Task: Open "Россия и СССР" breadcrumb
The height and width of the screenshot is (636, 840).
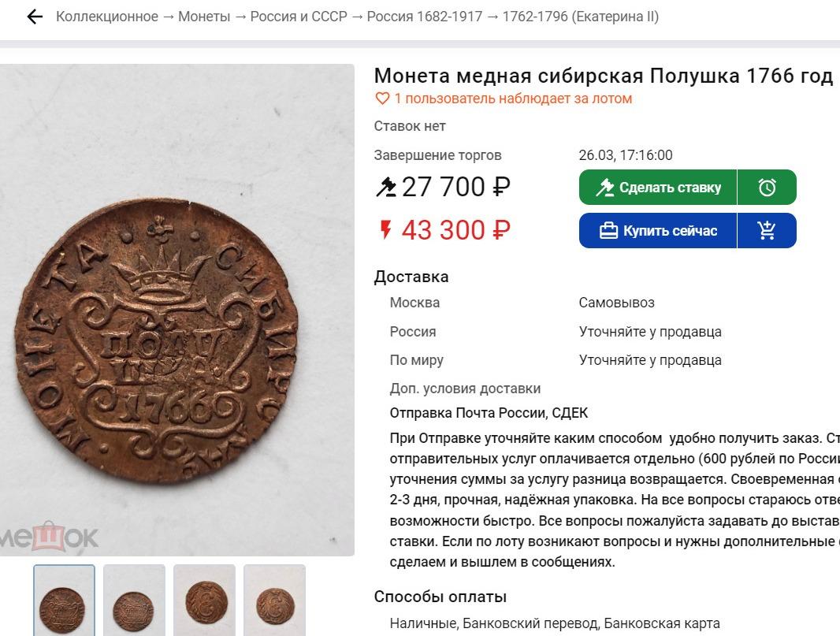Action: [299, 17]
